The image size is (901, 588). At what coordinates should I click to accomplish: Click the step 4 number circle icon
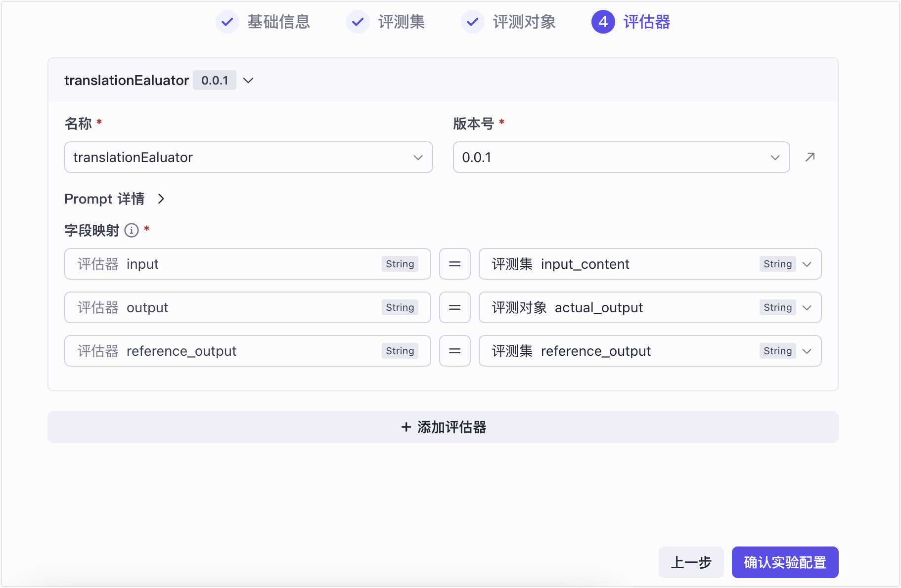click(603, 22)
